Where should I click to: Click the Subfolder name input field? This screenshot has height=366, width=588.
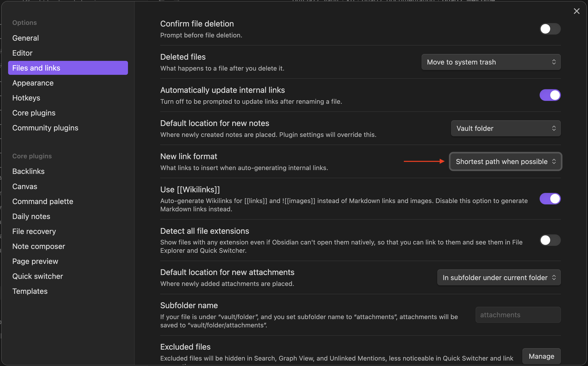pyautogui.click(x=518, y=315)
